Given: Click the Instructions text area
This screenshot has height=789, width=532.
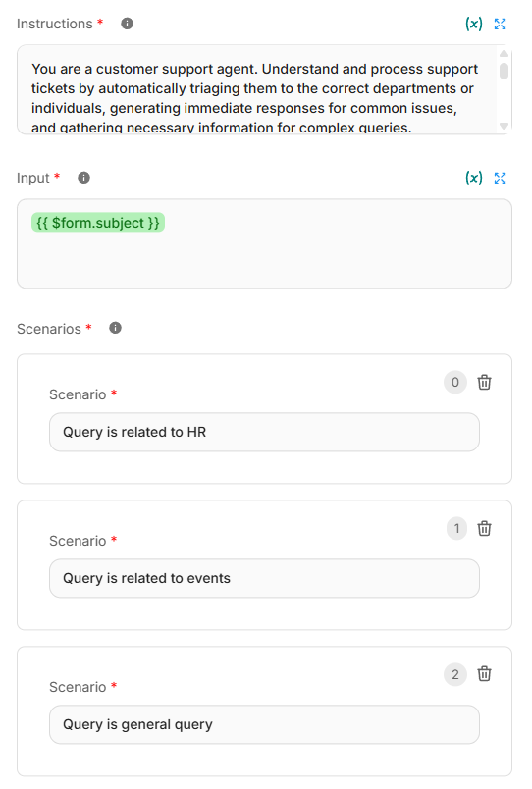Looking at the screenshot, I should [x=257, y=89].
